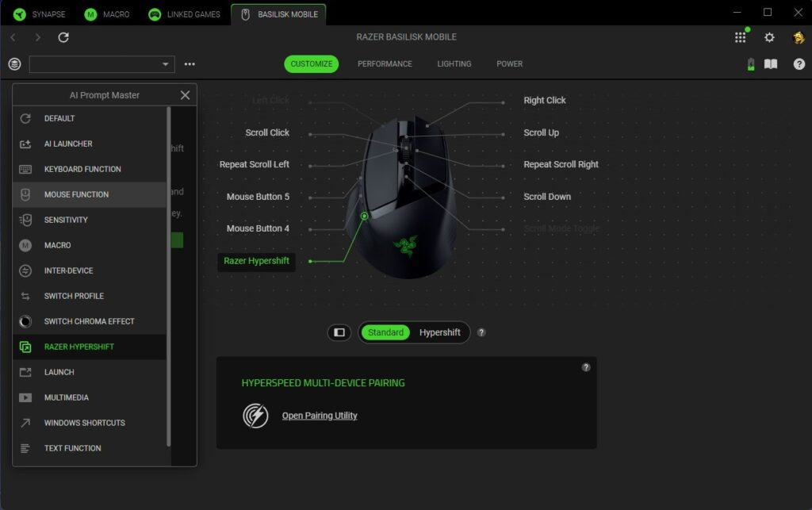
Task: Select Razer Hypershift in function list
Action: tap(90, 347)
